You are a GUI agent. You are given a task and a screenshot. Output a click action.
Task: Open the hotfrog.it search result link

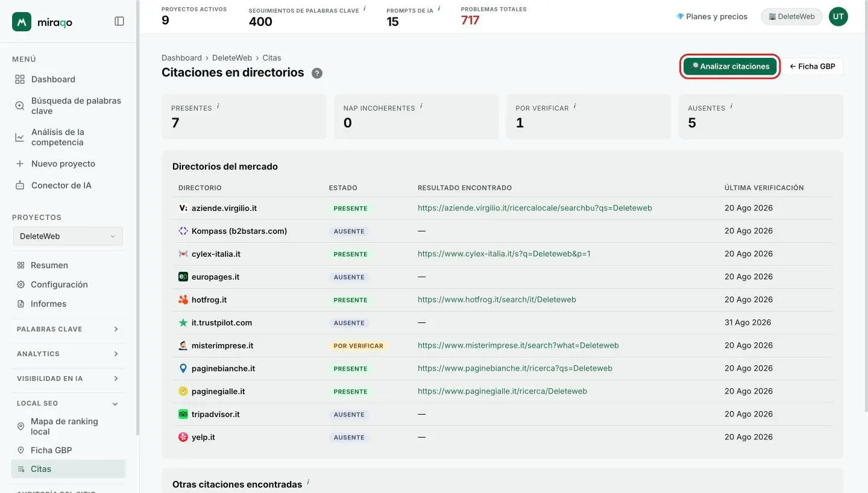[497, 300]
